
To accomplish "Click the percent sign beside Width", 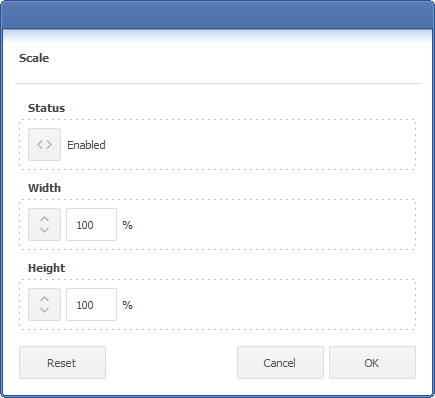I will [128, 225].
